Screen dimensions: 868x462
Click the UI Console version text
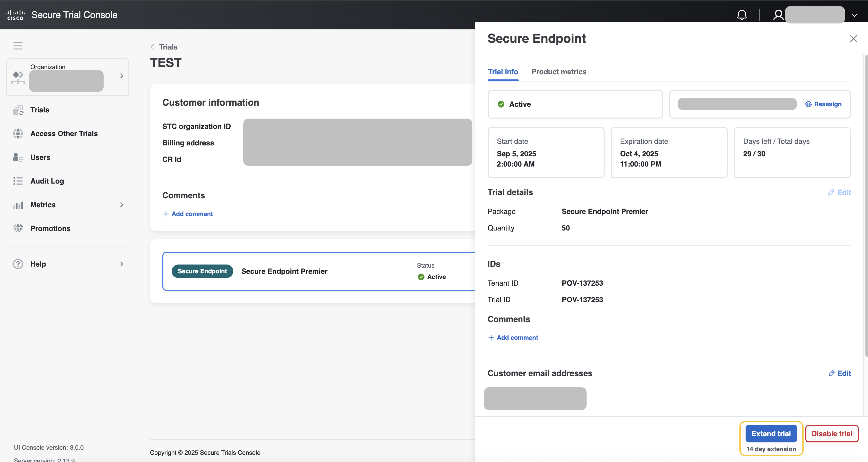click(49, 448)
